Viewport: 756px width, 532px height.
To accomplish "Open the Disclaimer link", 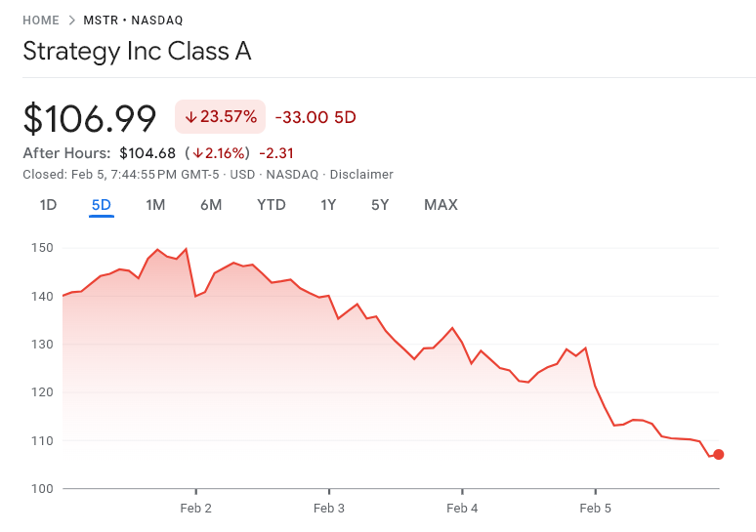I will click(x=361, y=175).
